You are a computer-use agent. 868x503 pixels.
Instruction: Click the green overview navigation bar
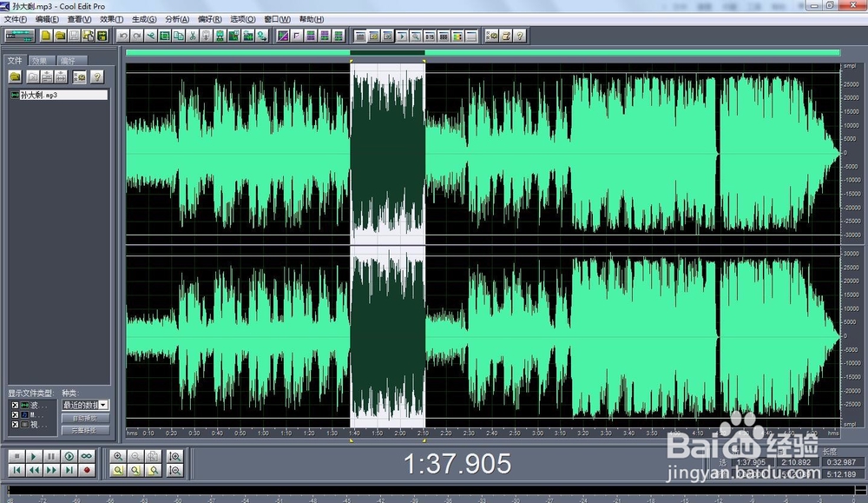point(483,53)
